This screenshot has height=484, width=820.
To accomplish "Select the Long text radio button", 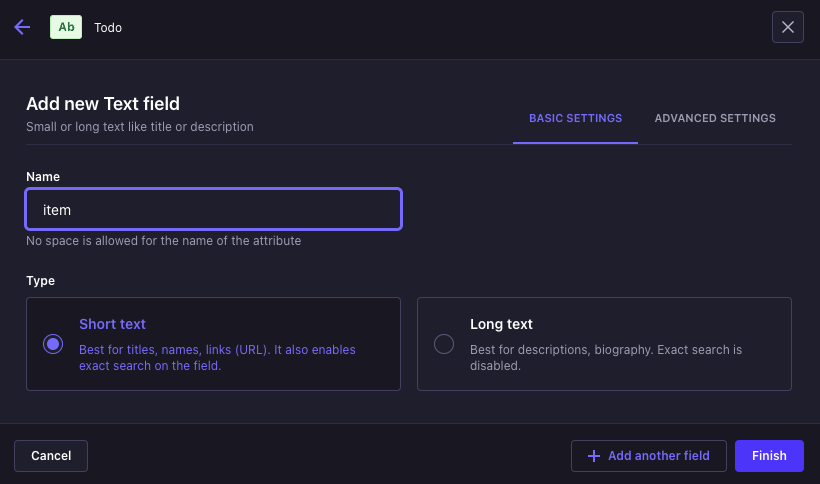I will (x=443, y=344).
